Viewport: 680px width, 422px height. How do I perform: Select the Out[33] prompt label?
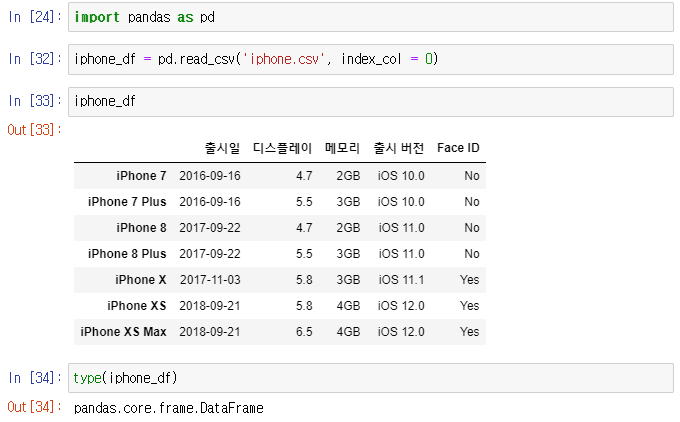[35, 130]
